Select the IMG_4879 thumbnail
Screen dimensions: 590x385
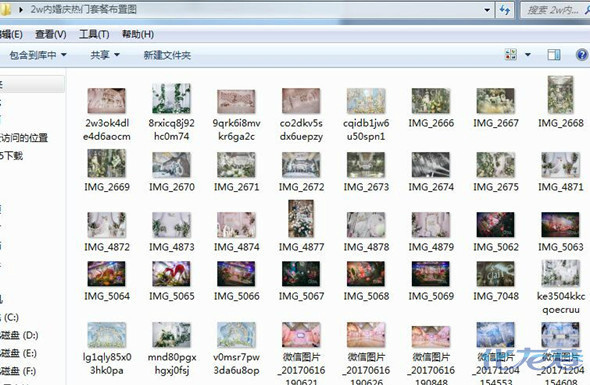coord(431,225)
